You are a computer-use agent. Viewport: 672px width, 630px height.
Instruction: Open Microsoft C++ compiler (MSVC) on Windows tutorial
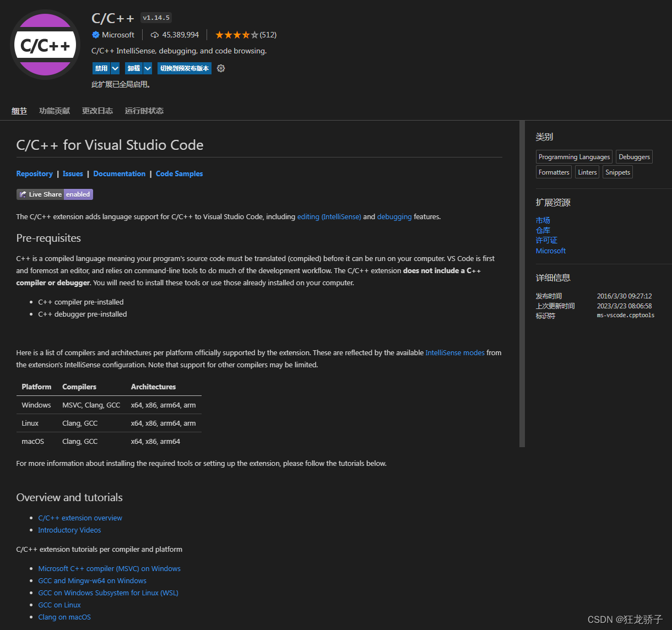pyautogui.click(x=110, y=569)
